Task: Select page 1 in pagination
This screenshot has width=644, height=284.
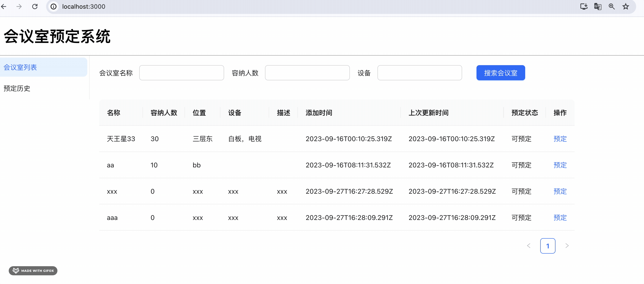Action: click(547, 246)
